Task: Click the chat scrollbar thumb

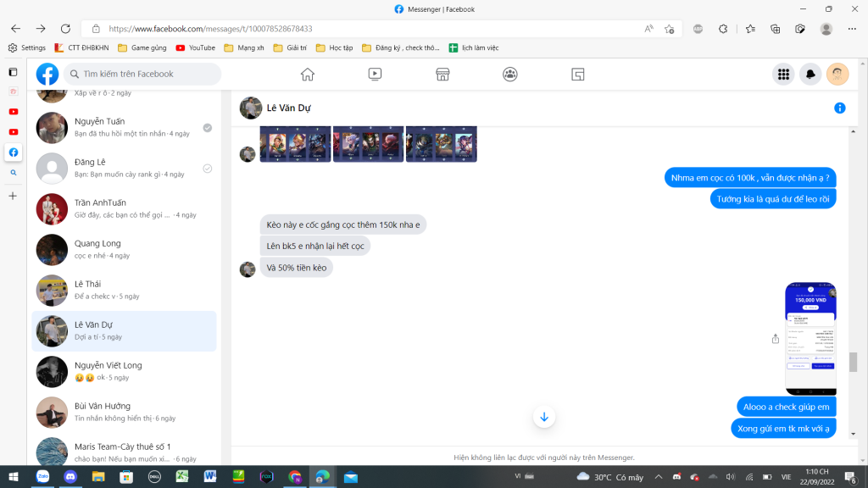Action: click(853, 362)
